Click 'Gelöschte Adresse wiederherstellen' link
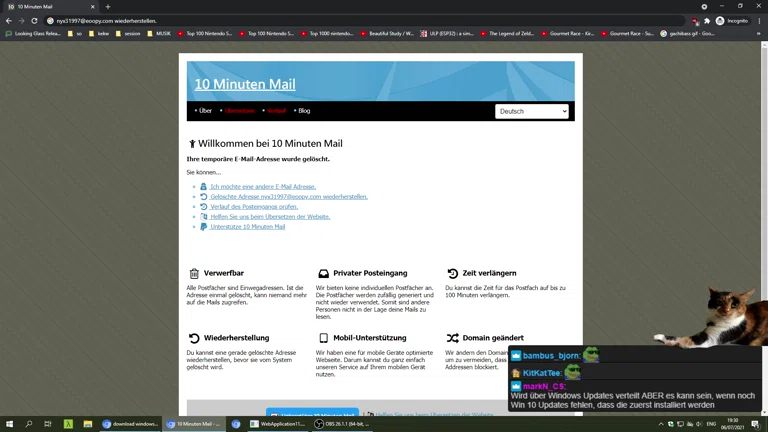This screenshot has height=432, width=768. pos(289,196)
